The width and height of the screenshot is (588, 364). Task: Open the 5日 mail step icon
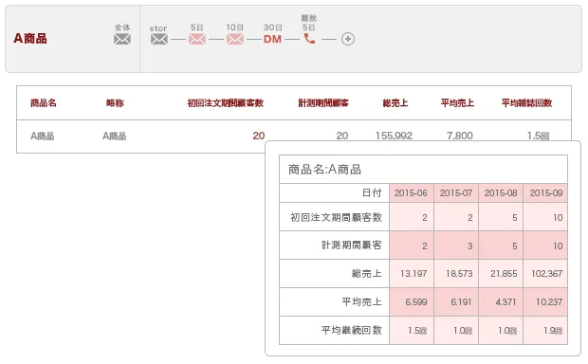[x=197, y=39]
